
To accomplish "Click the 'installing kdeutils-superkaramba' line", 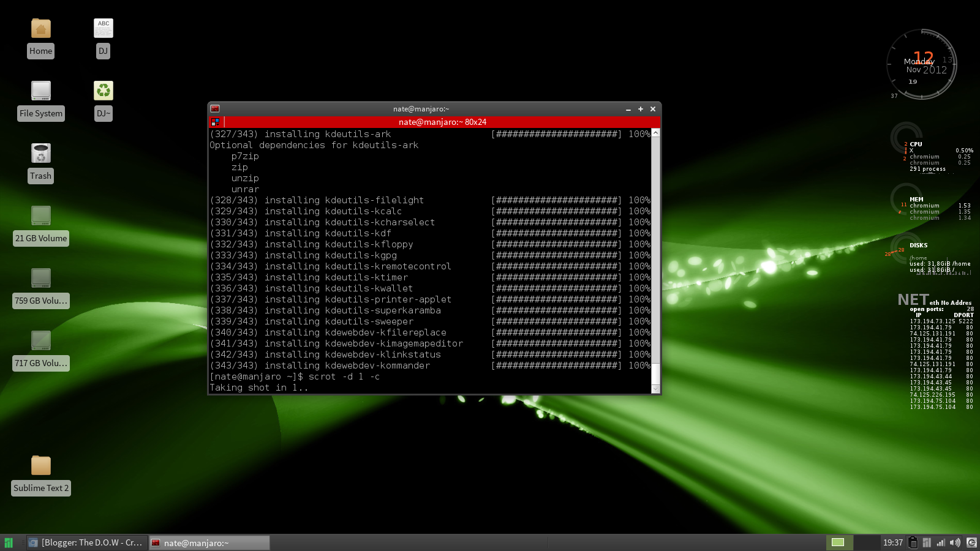I will pyautogui.click(x=430, y=310).
